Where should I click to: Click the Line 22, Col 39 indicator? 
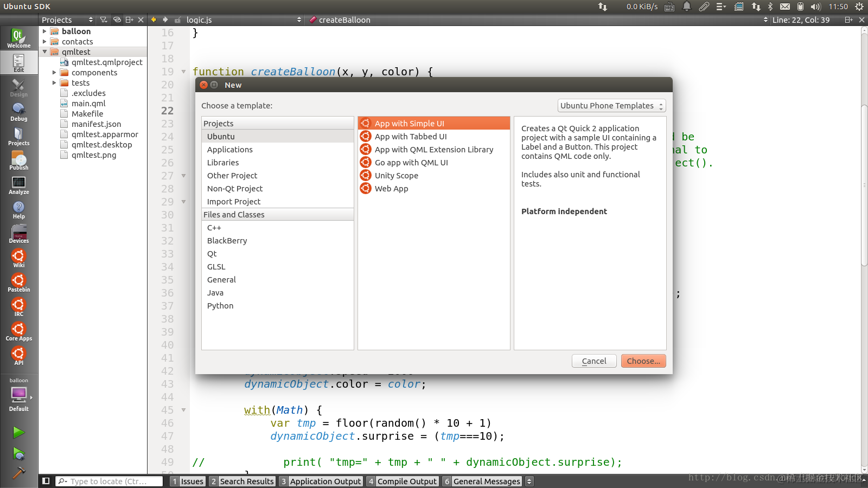801,20
